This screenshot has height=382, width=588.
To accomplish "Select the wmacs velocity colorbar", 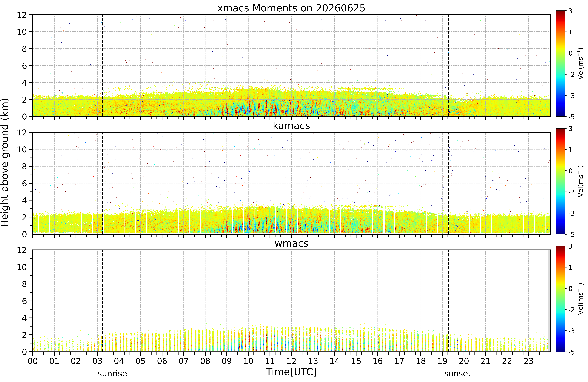I will pyautogui.click(x=561, y=299).
